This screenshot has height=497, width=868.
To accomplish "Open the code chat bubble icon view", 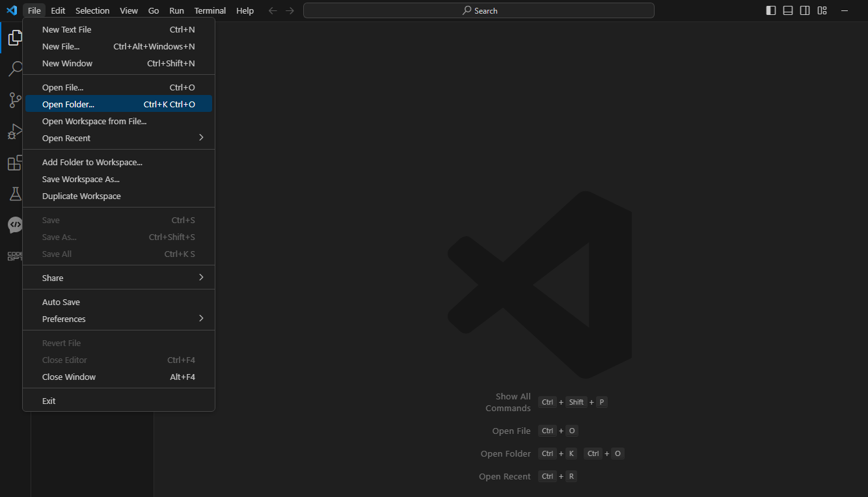I will (x=15, y=225).
